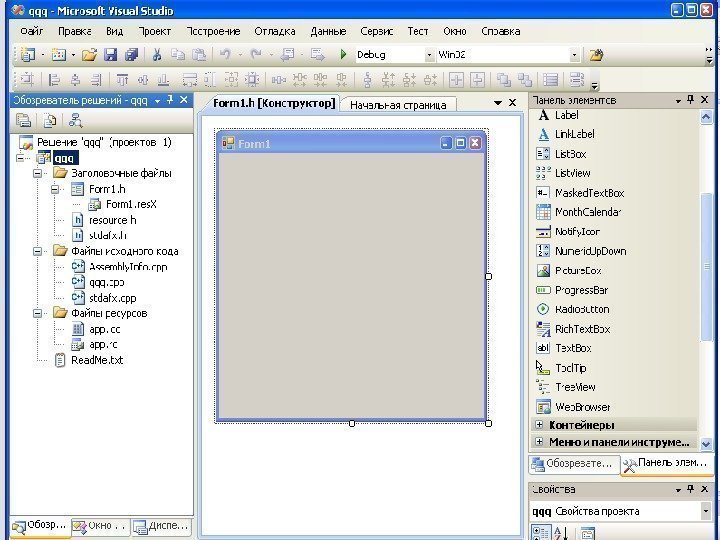This screenshot has height=540, width=720.
Task: Click the Save toolbar icon
Action: pyautogui.click(x=110, y=55)
